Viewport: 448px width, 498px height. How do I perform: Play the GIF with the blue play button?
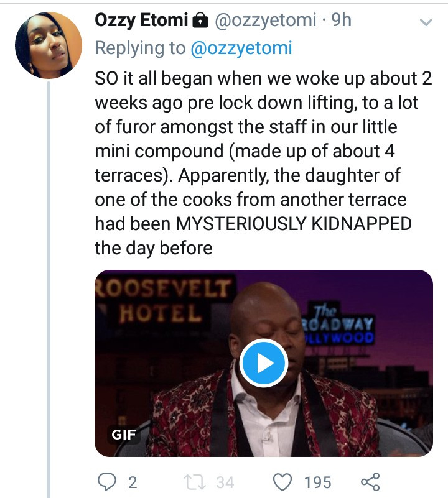[x=263, y=363]
